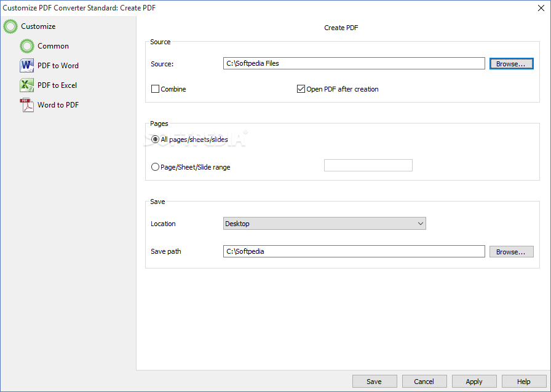Click the Save path input field
The width and height of the screenshot is (551, 392).
pyautogui.click(x=354, y=251)
